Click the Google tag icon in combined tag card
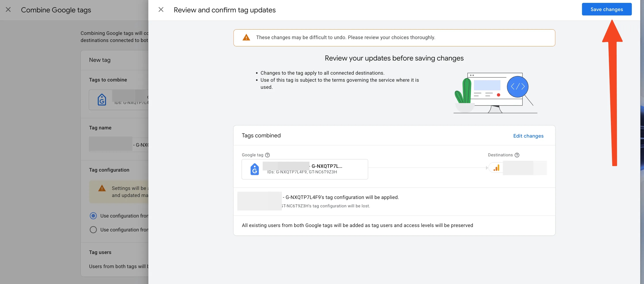The width and height of the screenshot is (644, 284). (x=255, y=169)
